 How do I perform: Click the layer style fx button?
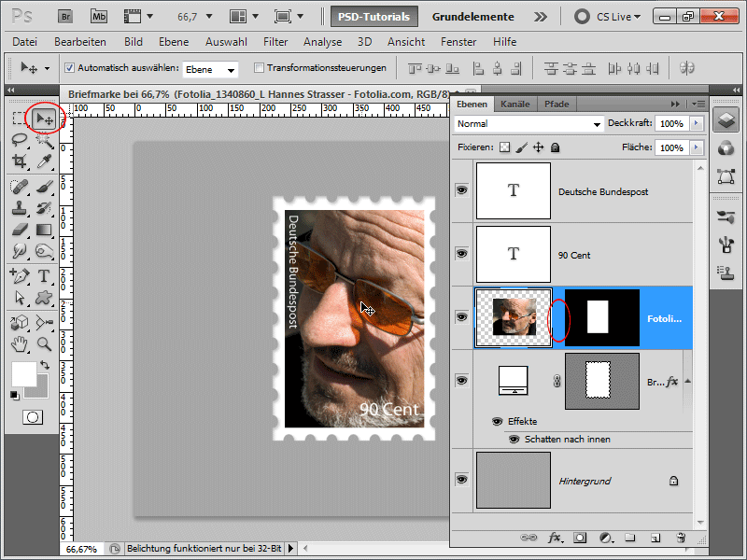pyautogui.click(x=555, y=538)
